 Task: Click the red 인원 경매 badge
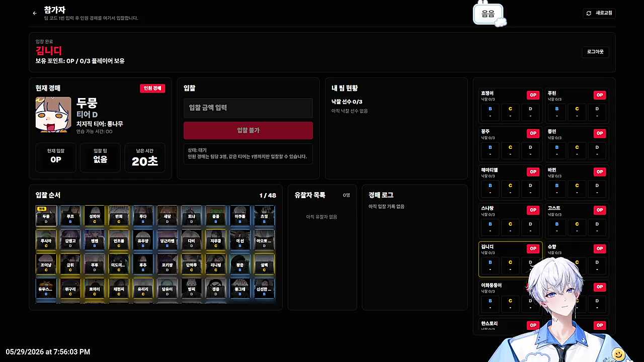coord(152,88)
